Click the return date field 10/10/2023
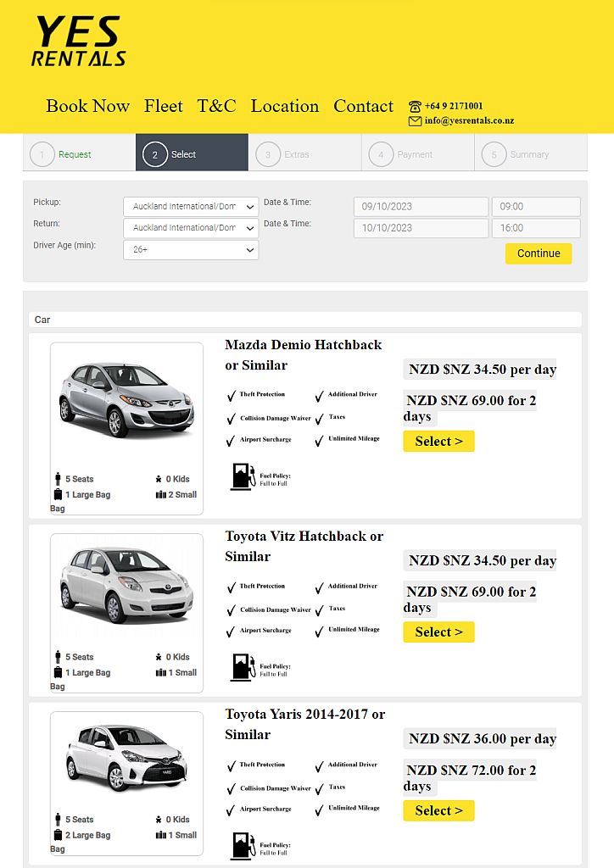 [421, 228]
